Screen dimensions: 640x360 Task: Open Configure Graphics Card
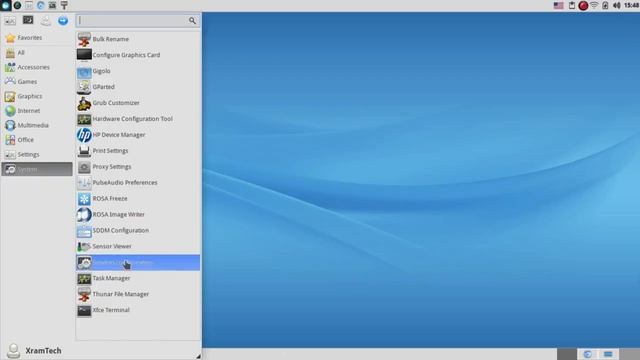coord(138,55)
